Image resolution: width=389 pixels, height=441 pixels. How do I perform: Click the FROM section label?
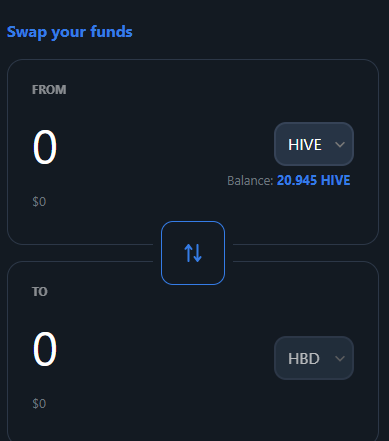pyautogui.click(x=49, y=90)
